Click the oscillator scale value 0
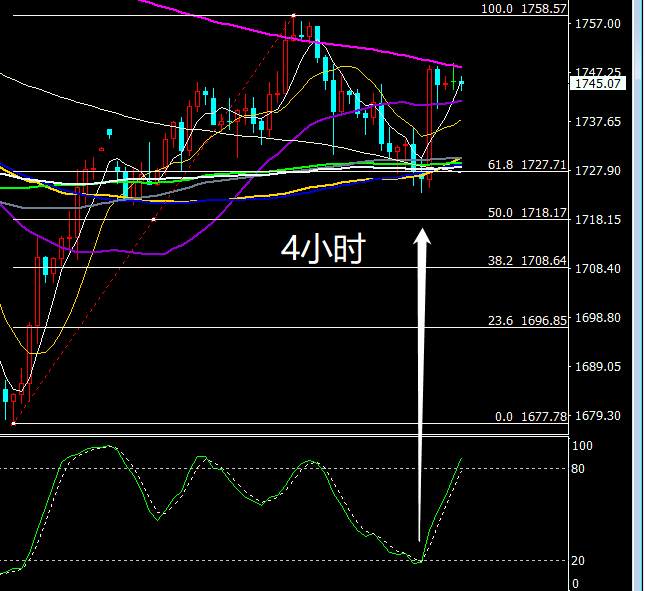The width and height of the screenshot is (645, 591). [x=575, y=583]
